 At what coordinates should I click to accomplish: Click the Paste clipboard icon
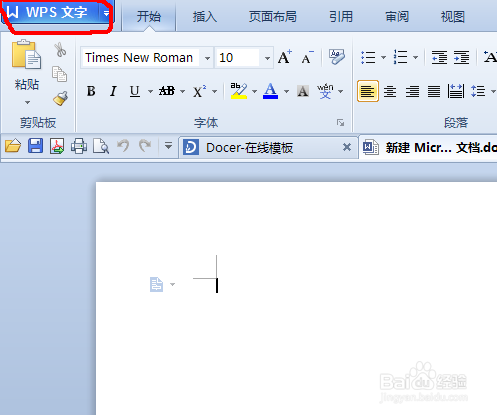(x=26, y=55)
